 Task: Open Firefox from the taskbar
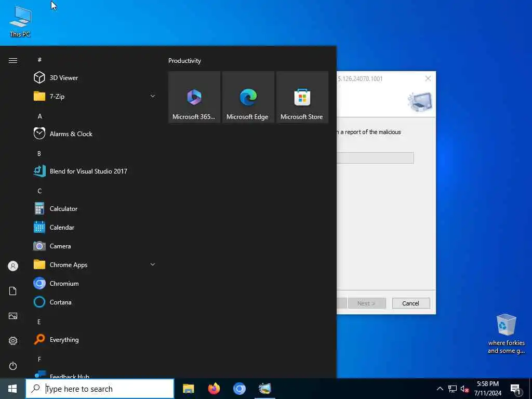(x=214, y=389)
